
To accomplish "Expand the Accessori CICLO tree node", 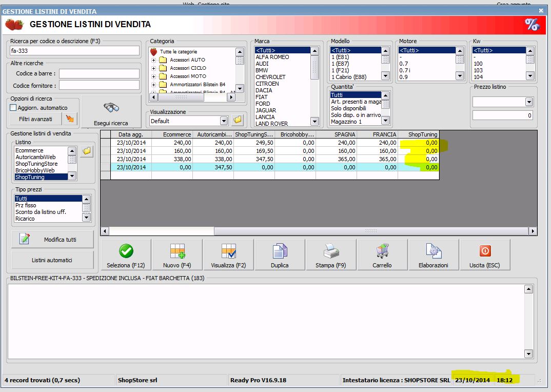I will tap(153, 68).
